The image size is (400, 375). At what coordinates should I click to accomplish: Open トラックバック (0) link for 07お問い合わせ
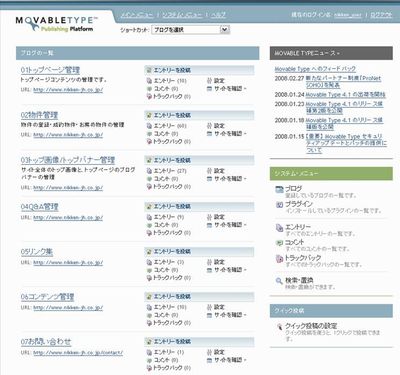coord(172,368)
